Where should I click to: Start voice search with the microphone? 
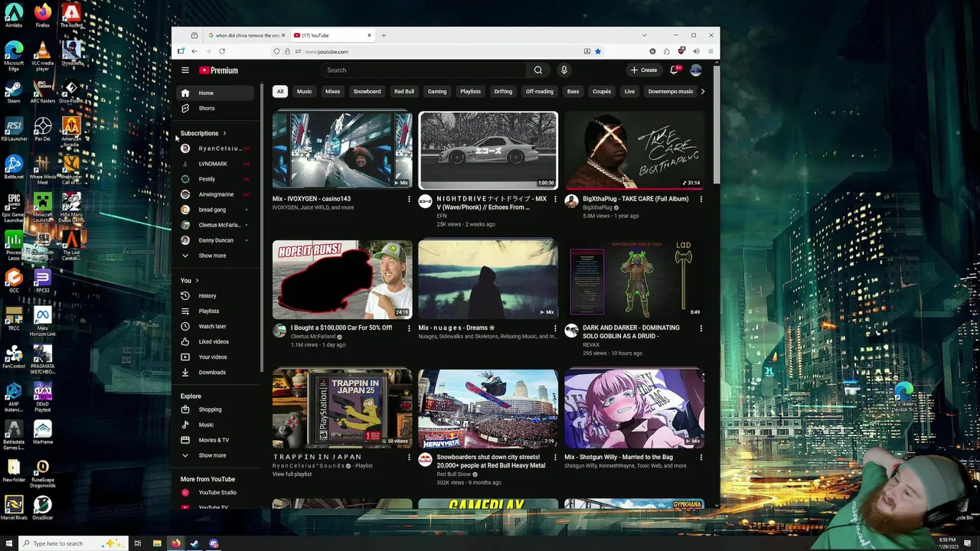click(x=564, y=70)
